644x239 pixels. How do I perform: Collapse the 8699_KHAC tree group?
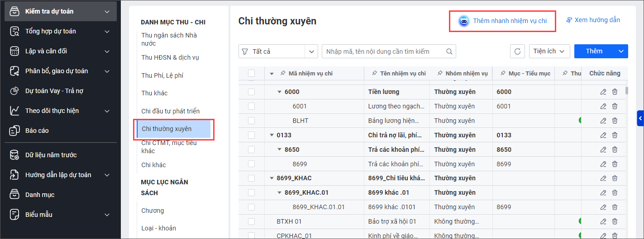pyautogui.click(x=272, y=178)
